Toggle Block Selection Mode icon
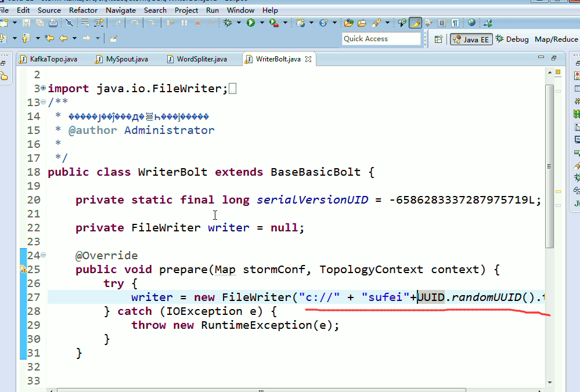The width and height of the screenshot is (580, 392). tap(442, 23)
